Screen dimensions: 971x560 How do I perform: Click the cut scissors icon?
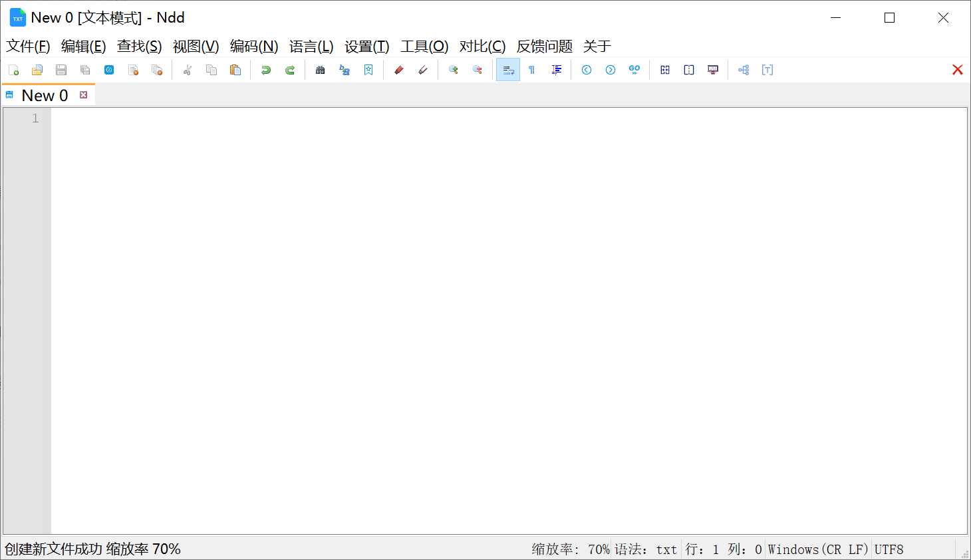188,70
